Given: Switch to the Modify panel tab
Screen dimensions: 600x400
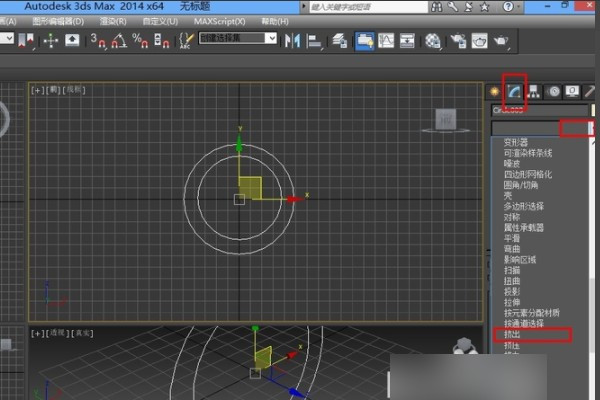Looking at the screenshot, I should coord(514,91).
